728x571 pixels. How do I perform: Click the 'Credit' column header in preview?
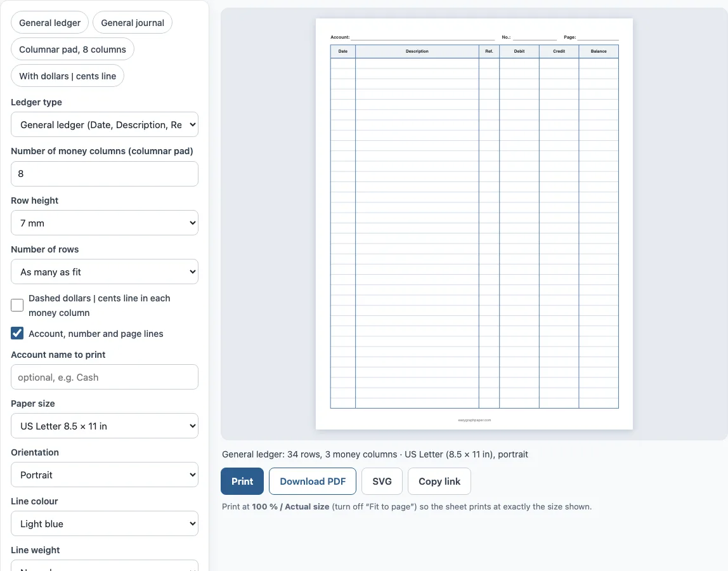[x=559, y=51]
